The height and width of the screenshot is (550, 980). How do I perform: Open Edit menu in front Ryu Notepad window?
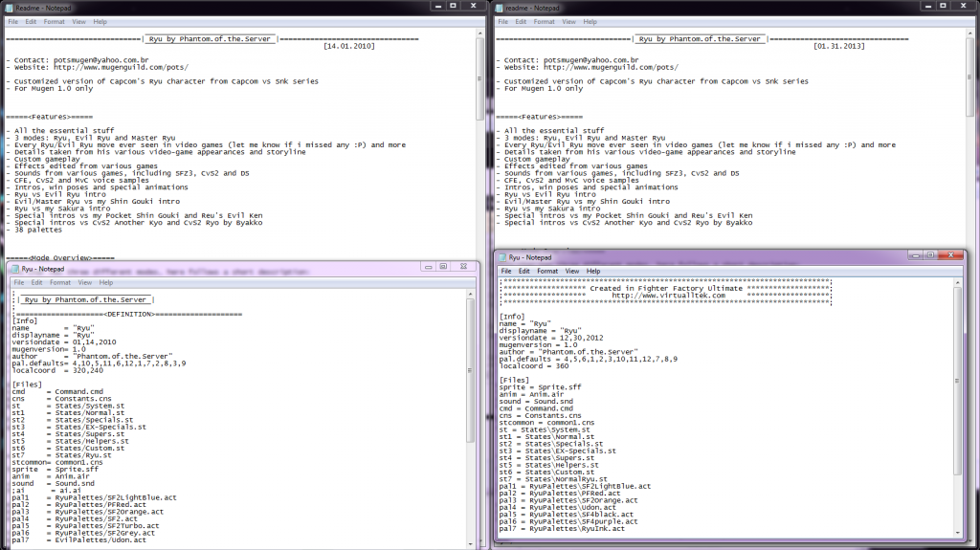(x=523, y=272)
